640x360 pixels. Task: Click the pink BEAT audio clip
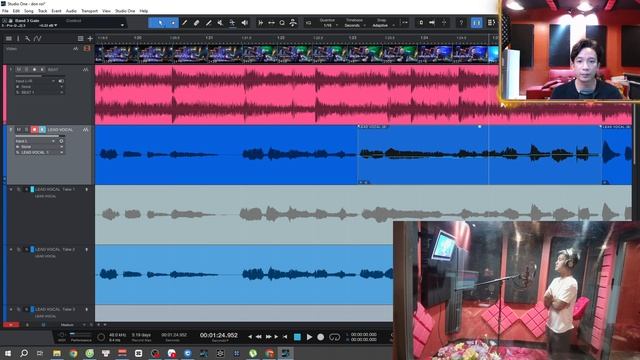pyautogui.click(x=297, y=95)
